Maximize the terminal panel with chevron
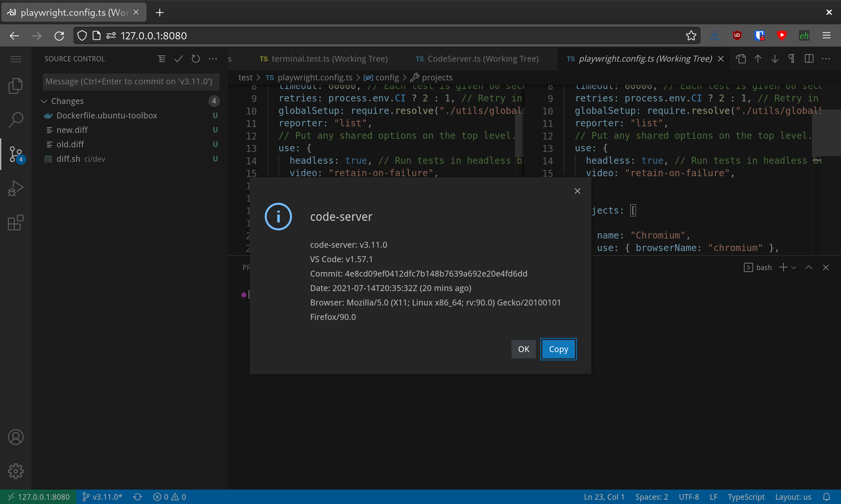 (809, 268)
